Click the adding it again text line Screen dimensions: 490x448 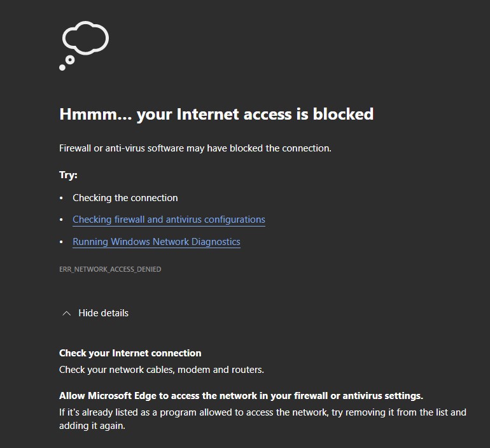[x=92, y=426]
